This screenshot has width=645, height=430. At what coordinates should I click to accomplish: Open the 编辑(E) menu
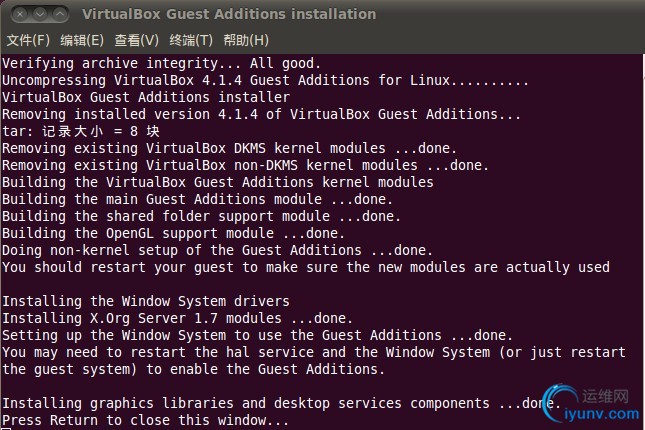pyautogui.click(x=82, y=40)
